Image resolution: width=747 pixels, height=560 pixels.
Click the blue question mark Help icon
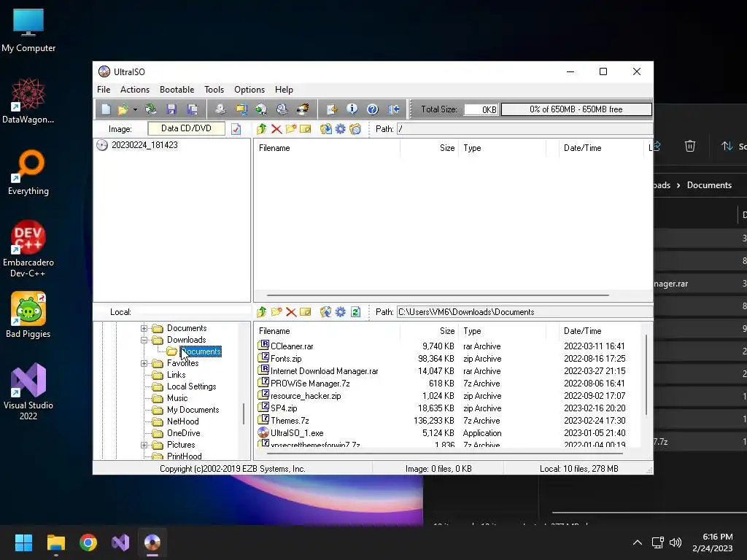pos(373,109)
